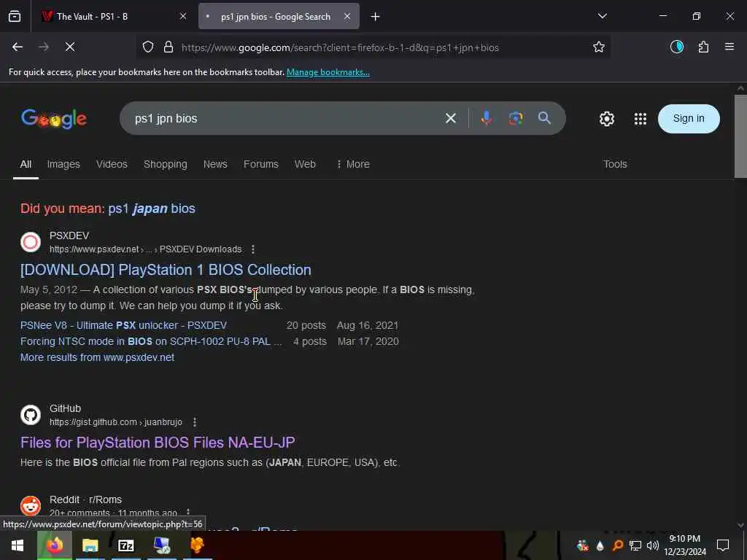Open PlayStation 1 BIOS Collection result
The width and height of the screenshot is (747, 560).
click(166, 270)
